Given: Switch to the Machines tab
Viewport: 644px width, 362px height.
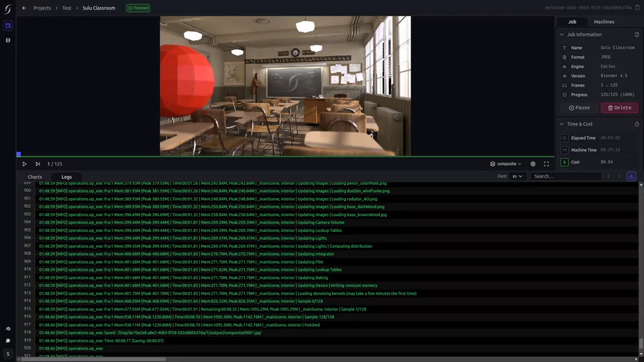Looking at the screenshot, I should pyautogui.click(x=604, y=22).
